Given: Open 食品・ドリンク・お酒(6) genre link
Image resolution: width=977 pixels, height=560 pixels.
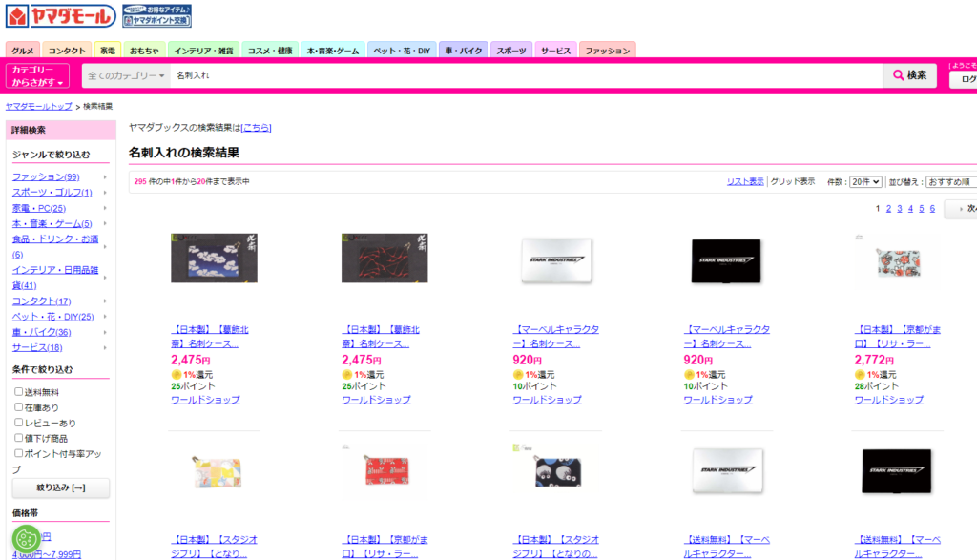Looking at the screenshot, I should (54, 247).
